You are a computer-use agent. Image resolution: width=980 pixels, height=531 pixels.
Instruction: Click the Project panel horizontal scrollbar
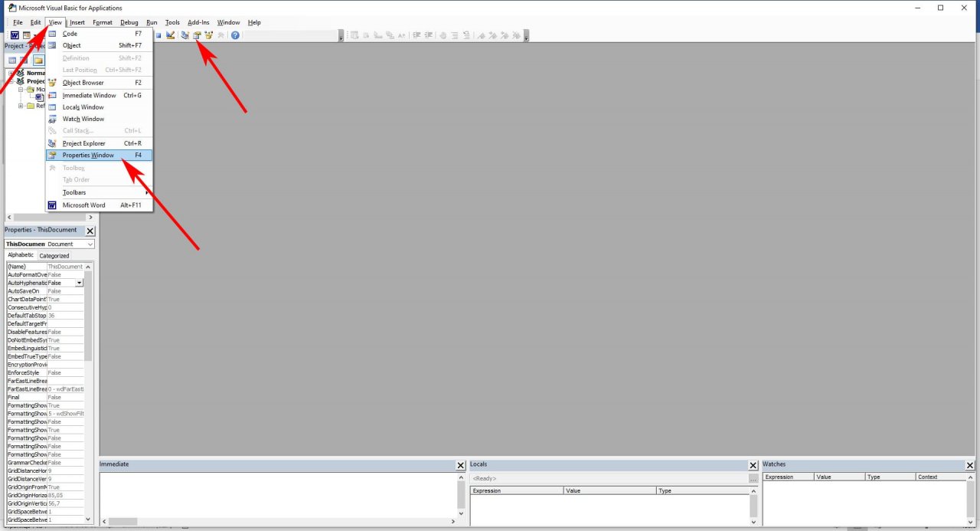(x=50, y=218)
